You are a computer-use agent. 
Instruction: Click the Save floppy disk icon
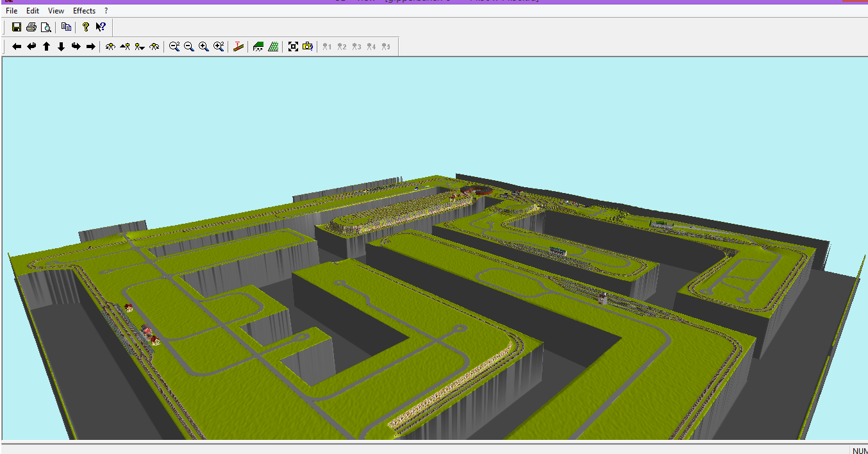click(17, 27)
